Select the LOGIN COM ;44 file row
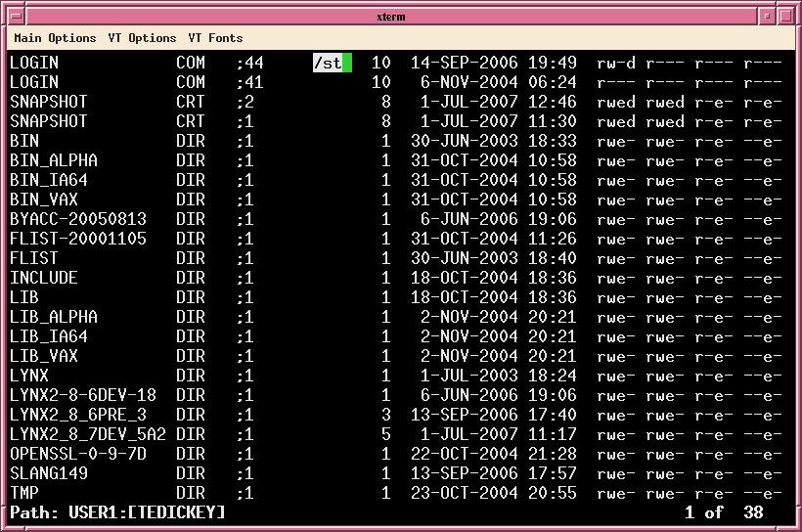This screenshot has height=532, width=802. (x=34, y=63)
